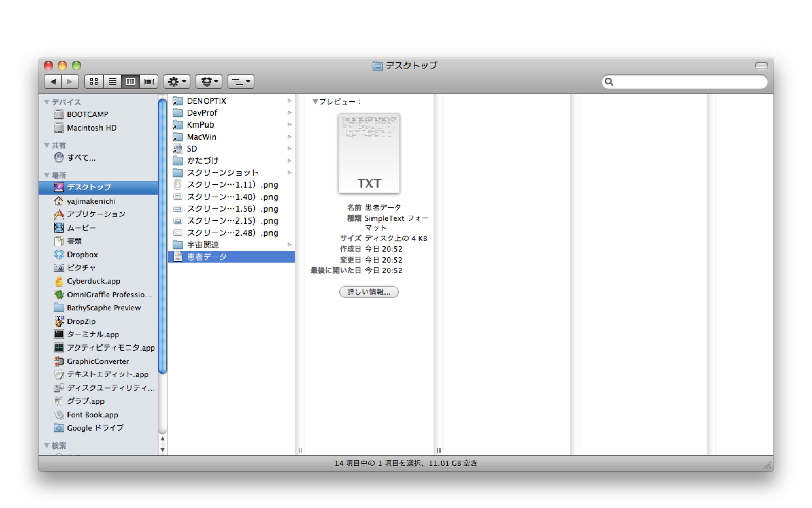The image size is (812, 508).
Task: Toggle toolbar visibility with pill button
Action: coord(761,66)
